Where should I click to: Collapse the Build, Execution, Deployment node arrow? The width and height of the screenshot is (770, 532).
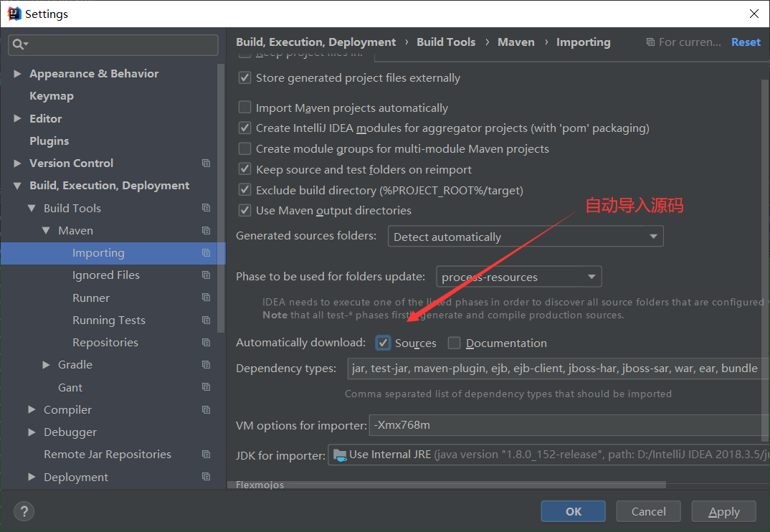point(17,186)
